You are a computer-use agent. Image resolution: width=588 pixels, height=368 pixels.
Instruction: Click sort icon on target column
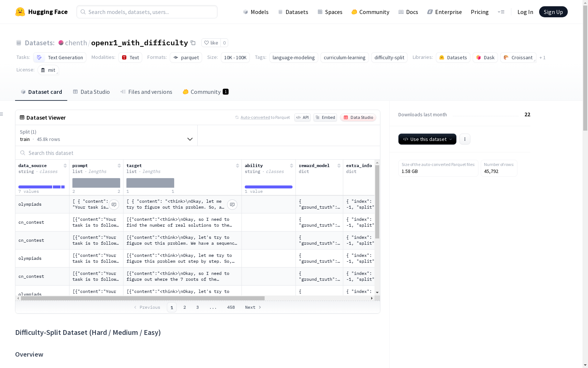[x=237, y=166]
